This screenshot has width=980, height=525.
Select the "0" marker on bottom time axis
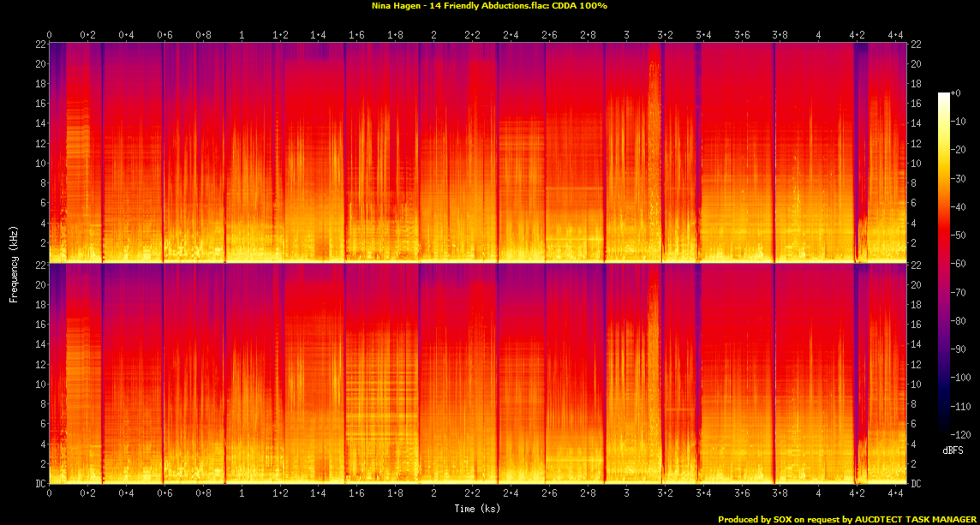coord(50,495)
